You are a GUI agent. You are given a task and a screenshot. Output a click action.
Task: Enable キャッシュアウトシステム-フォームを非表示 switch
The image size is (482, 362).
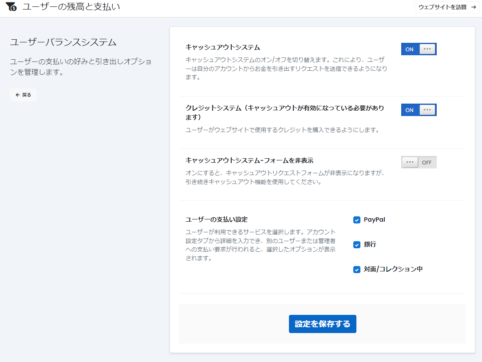click(419, 162)
